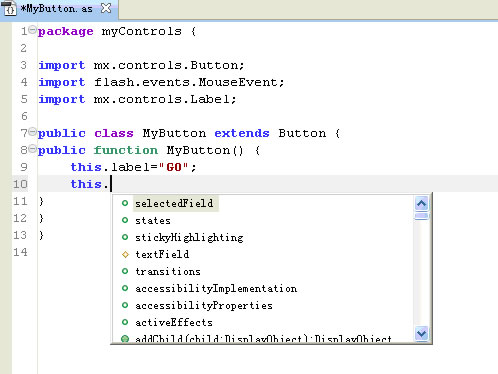Click the autocomplete scroll up arrow

(422, 203)
